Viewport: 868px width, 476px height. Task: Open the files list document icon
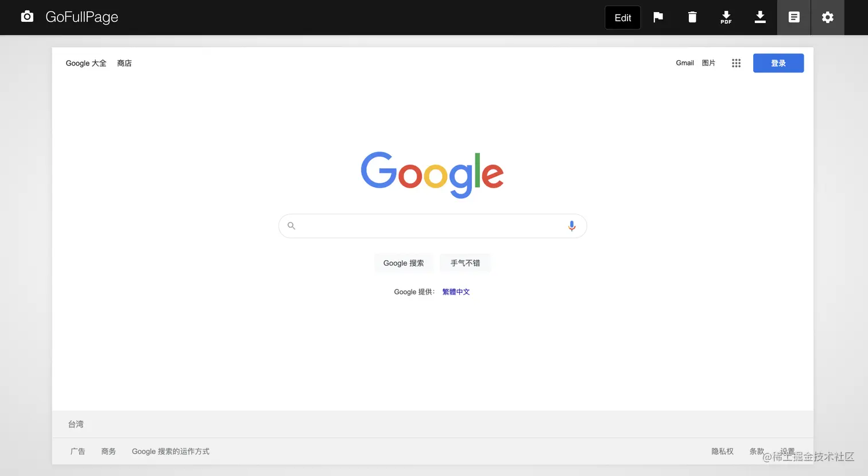tap(794, 17)
